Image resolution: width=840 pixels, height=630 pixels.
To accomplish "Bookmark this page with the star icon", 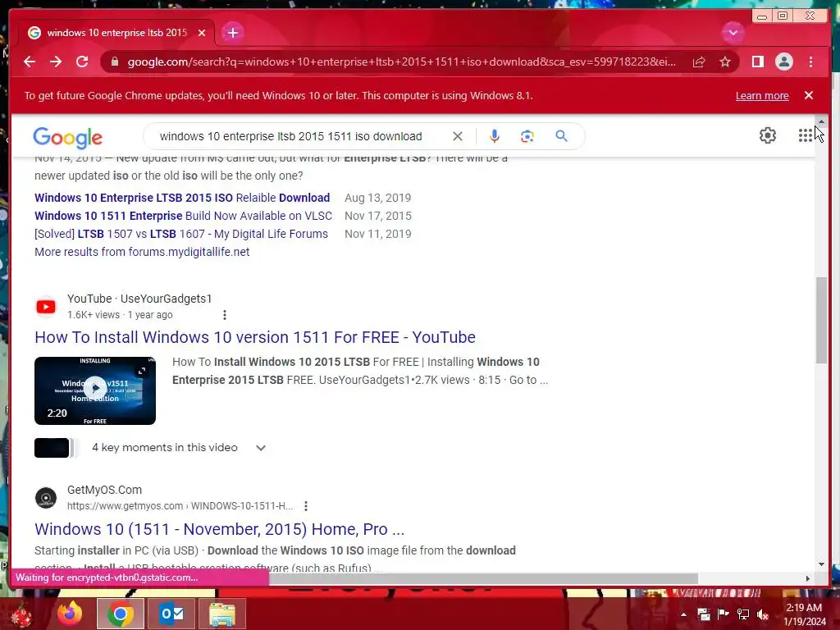I will [725, 62].
